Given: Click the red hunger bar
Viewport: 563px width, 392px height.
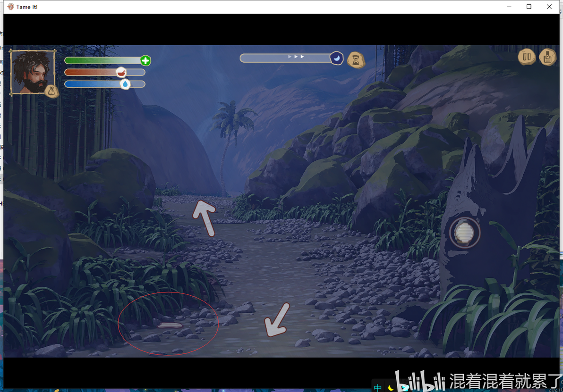Looking at the screenshot, I should point(104,73).
